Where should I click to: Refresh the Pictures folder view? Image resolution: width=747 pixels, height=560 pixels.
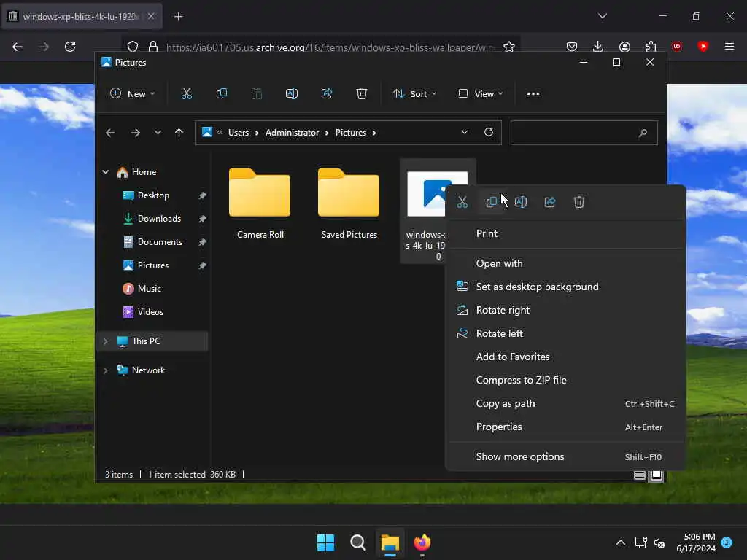489,132
